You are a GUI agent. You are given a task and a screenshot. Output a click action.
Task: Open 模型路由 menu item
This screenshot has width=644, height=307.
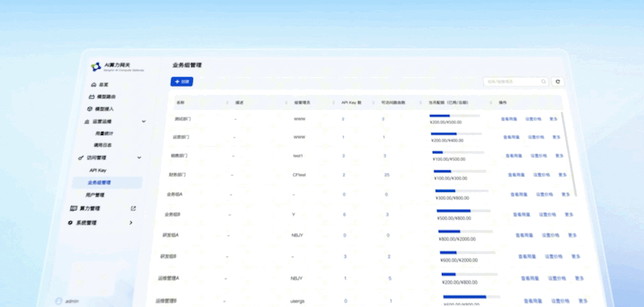coord(106,96)
